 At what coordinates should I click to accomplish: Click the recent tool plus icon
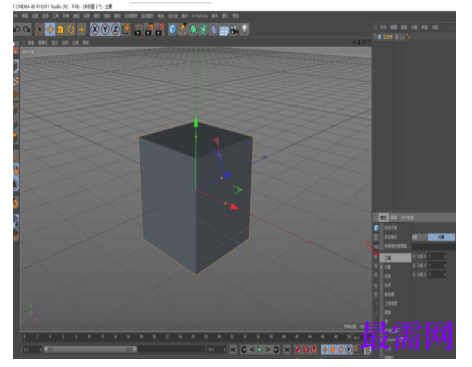coord(82,30)
